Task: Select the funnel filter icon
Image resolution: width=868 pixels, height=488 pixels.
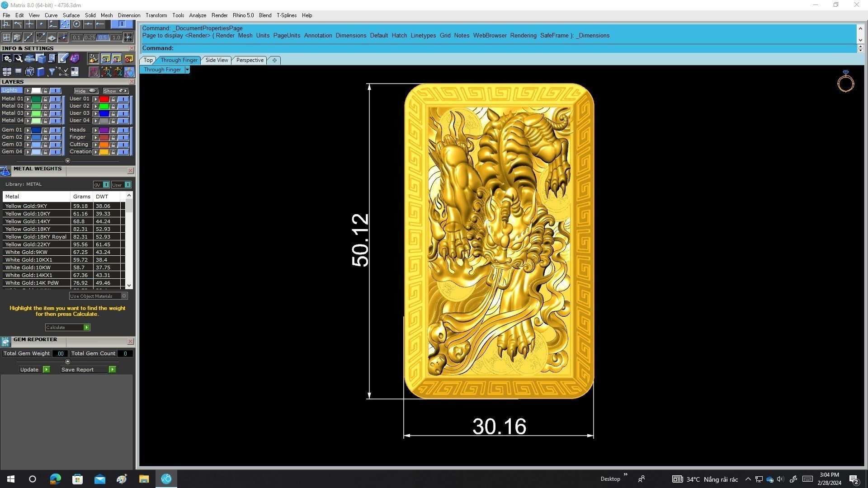Action: point(52,72)
